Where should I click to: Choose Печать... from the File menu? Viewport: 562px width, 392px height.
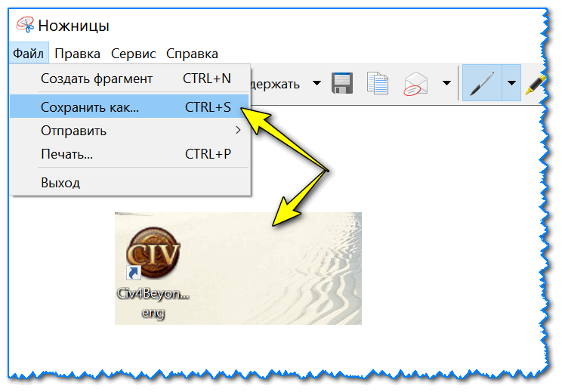(x=129, y=154)
